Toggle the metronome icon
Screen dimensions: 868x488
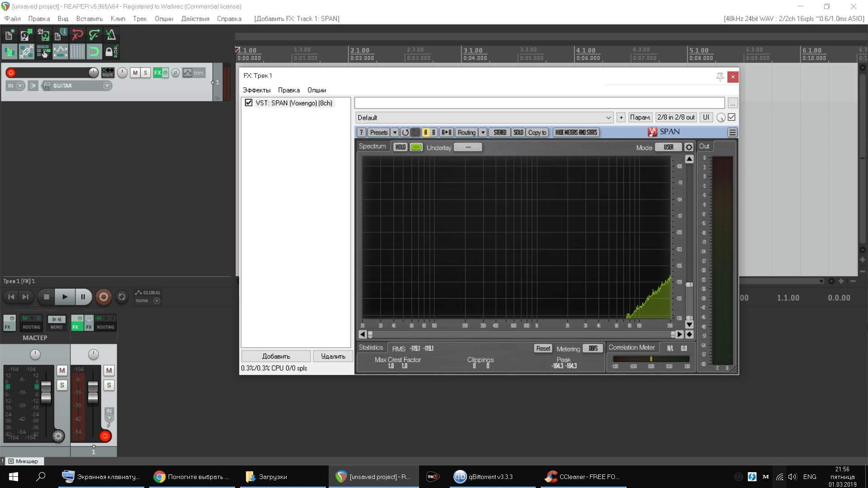[x=111, y=35]
